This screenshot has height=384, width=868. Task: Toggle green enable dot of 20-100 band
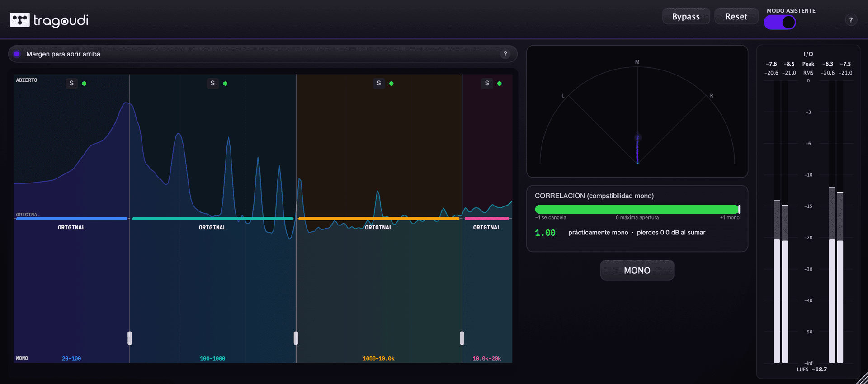[x=84, y=84]
